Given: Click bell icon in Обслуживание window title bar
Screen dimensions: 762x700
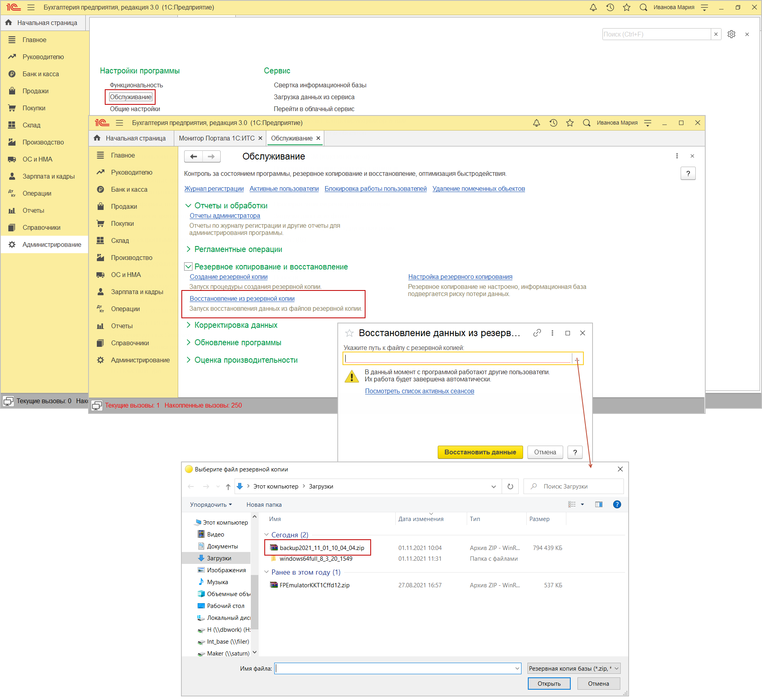Looking at the screenshot, I should tap(537, 123).
